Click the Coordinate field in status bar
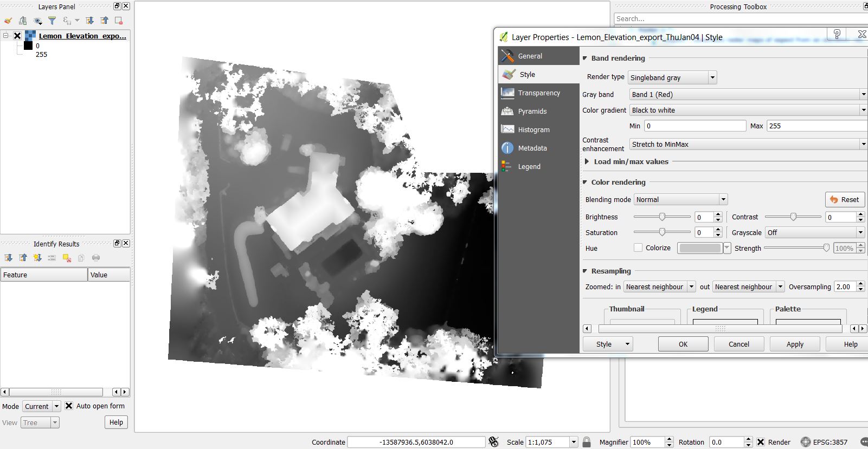This screenshot has width=868, height=449. coord(416,442)
